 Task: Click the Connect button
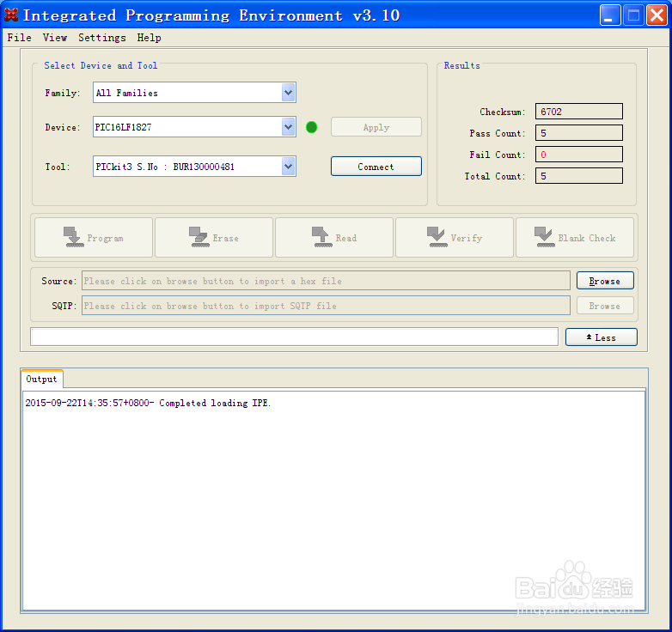[x=376, y=166]
